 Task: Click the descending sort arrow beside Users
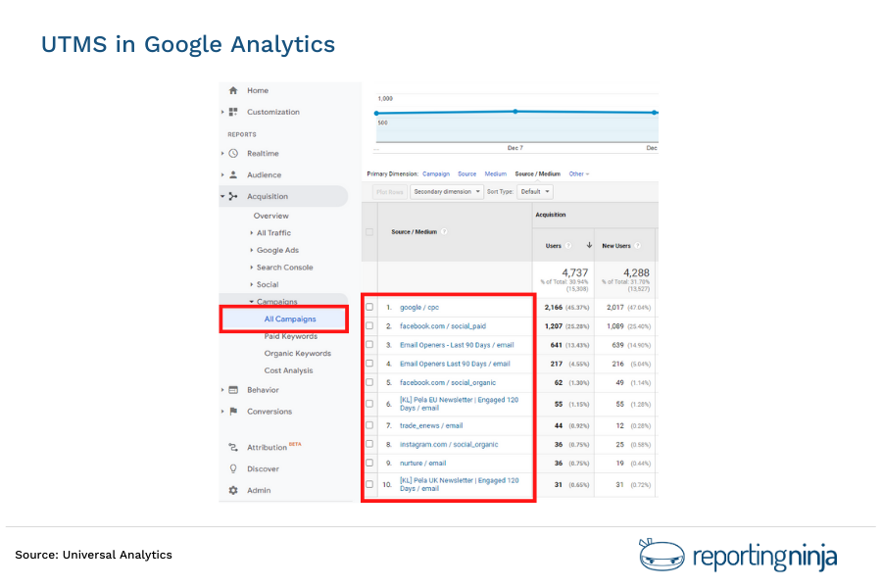[589, 244]
